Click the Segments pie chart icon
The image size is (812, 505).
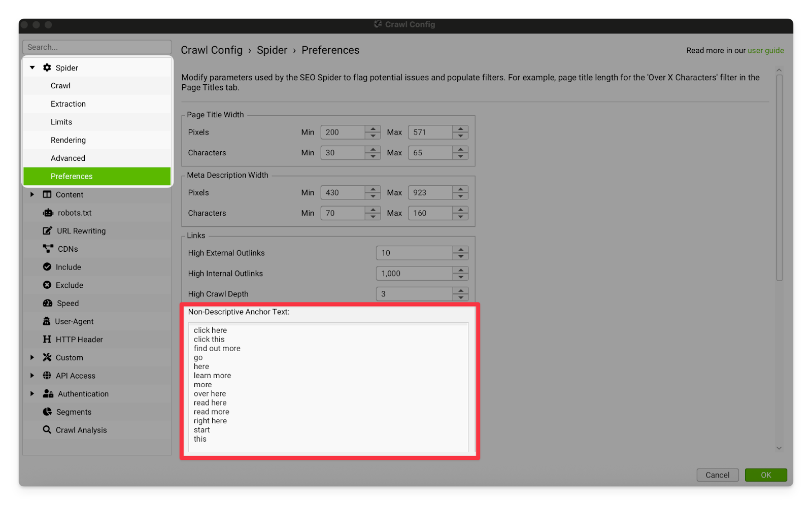pyautogui.click(x=47, y=412)
